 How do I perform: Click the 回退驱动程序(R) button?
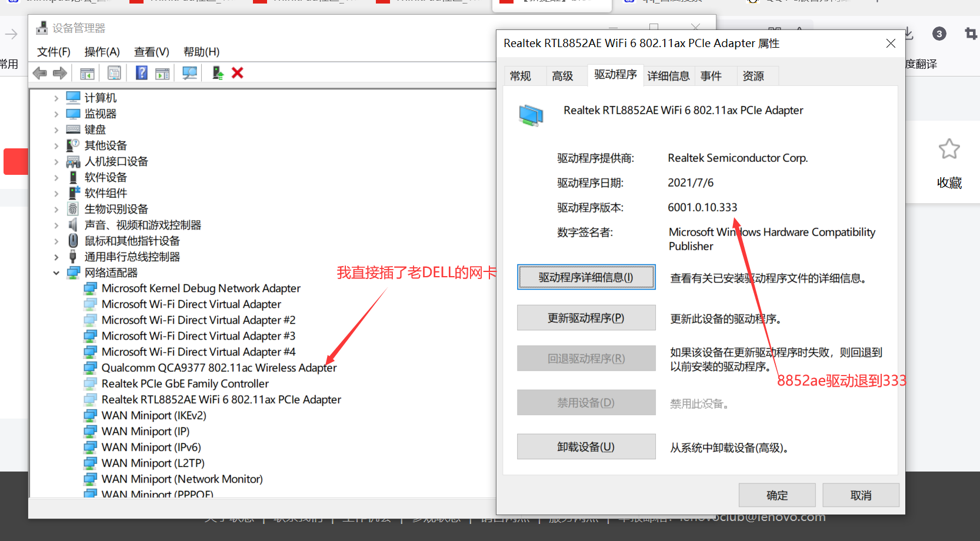[586, 359]
